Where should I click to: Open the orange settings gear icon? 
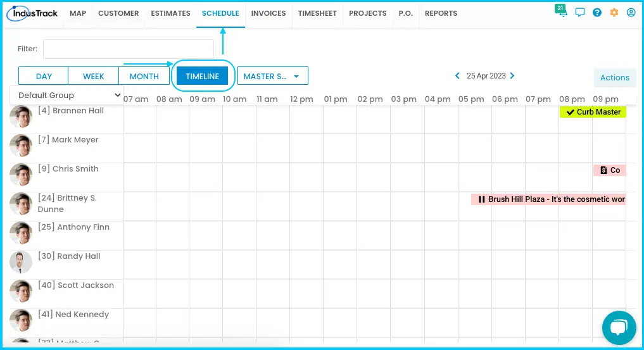tap(614, 13)
